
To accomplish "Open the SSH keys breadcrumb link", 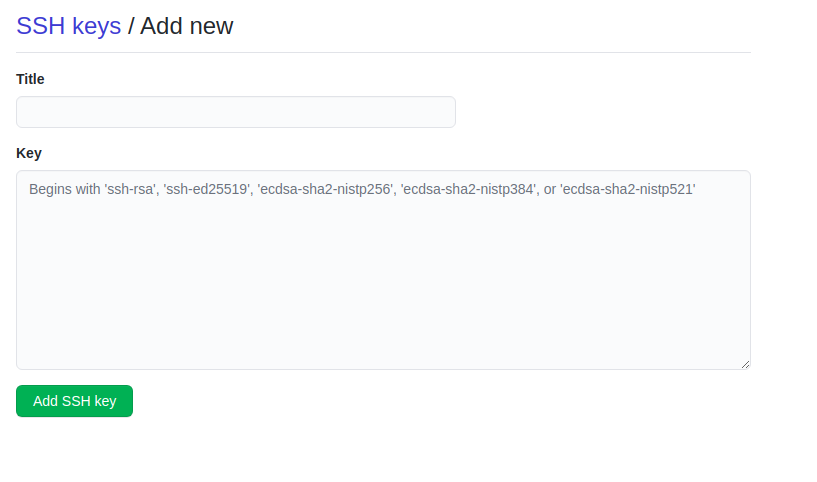I will click(x=68, y=26).
